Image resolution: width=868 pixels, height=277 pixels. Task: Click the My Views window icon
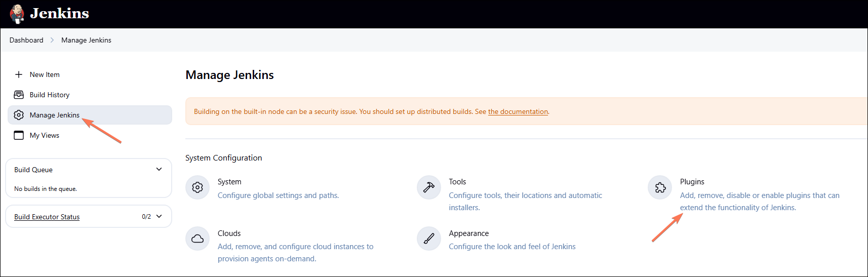click(19, 135)
